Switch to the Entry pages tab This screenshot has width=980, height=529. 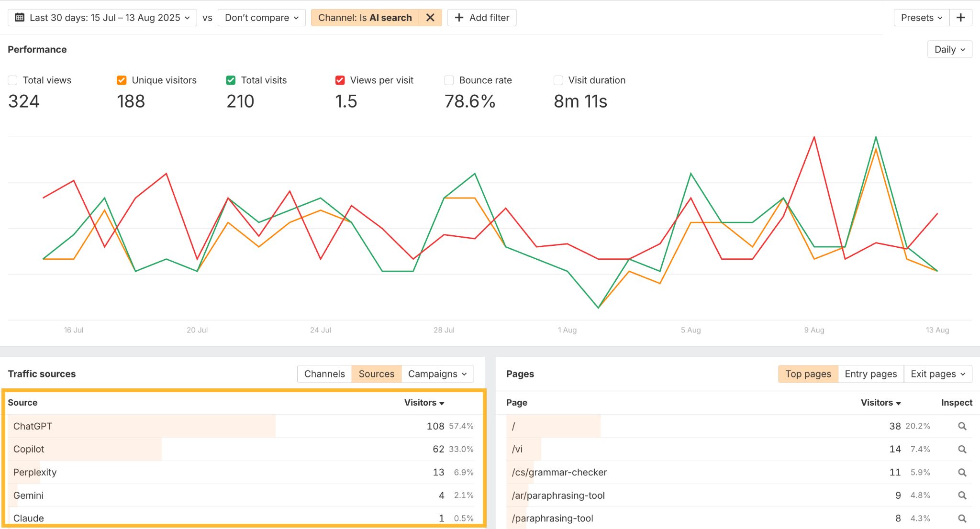click(x=870, y=374)
